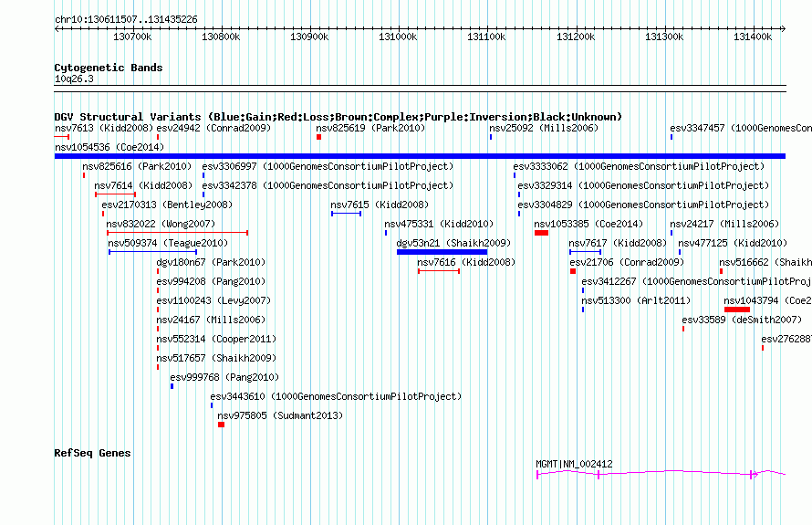Select esv3329314 1000Genomes variant label
The image size is (812, 525).
click(x=644, y=185)
